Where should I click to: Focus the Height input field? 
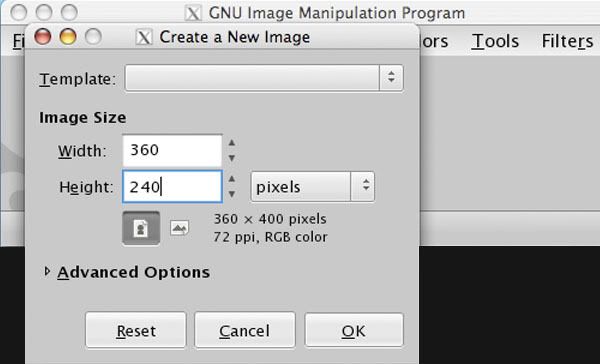coord(172,187)
